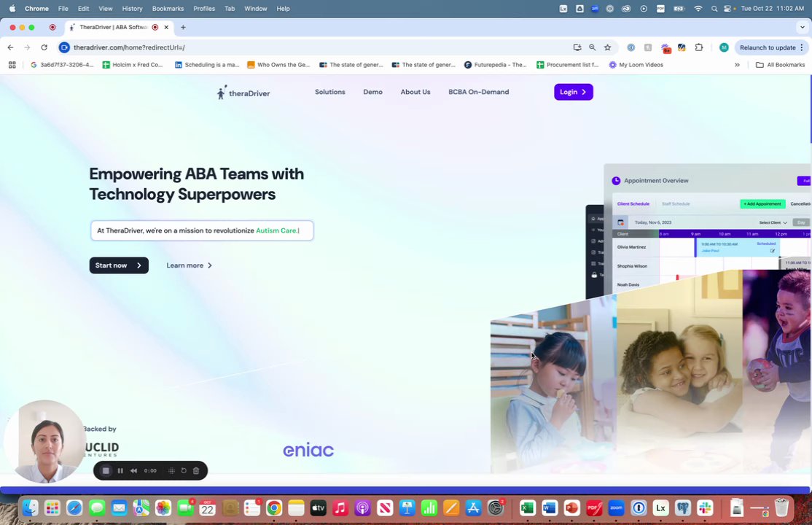Viewport: 812px width, 525px height.
Task: Open the Extensions puzzle icon
Action: (698, 47)
